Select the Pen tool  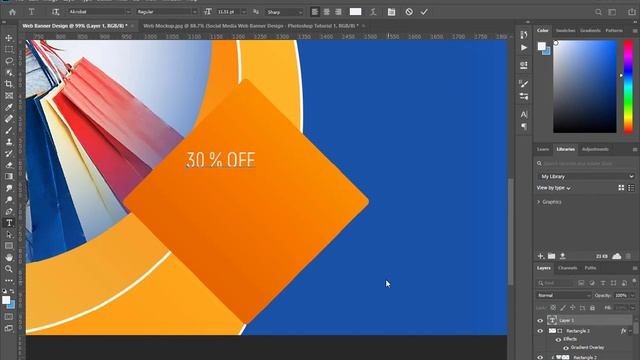(9, 211)
